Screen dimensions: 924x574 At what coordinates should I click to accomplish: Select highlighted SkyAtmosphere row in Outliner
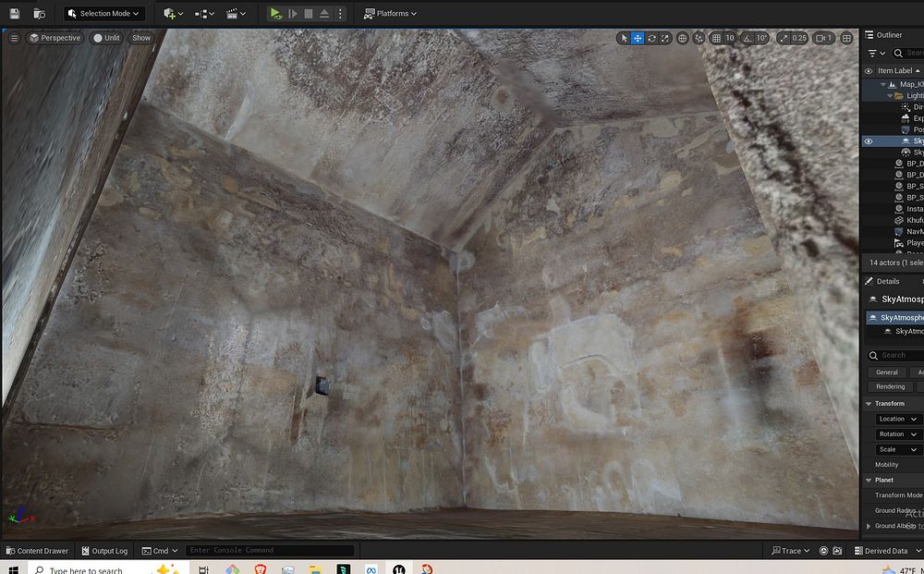(894, 140)
